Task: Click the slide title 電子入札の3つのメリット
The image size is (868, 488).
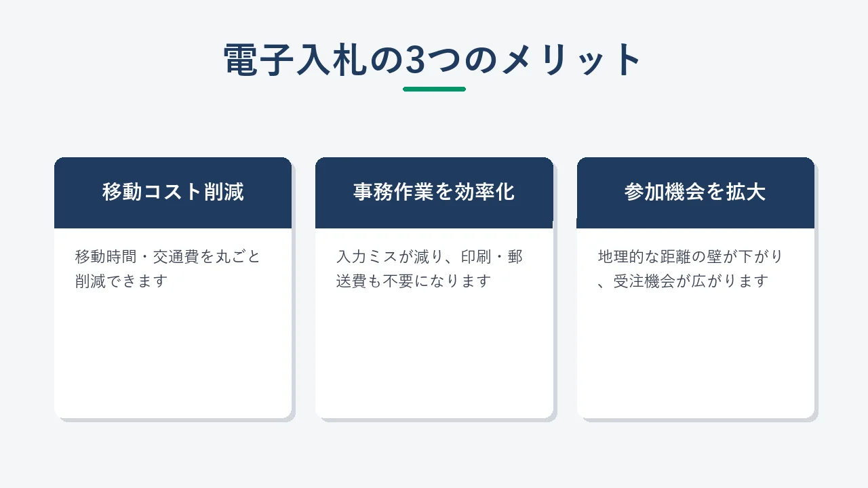Action: 433,60
